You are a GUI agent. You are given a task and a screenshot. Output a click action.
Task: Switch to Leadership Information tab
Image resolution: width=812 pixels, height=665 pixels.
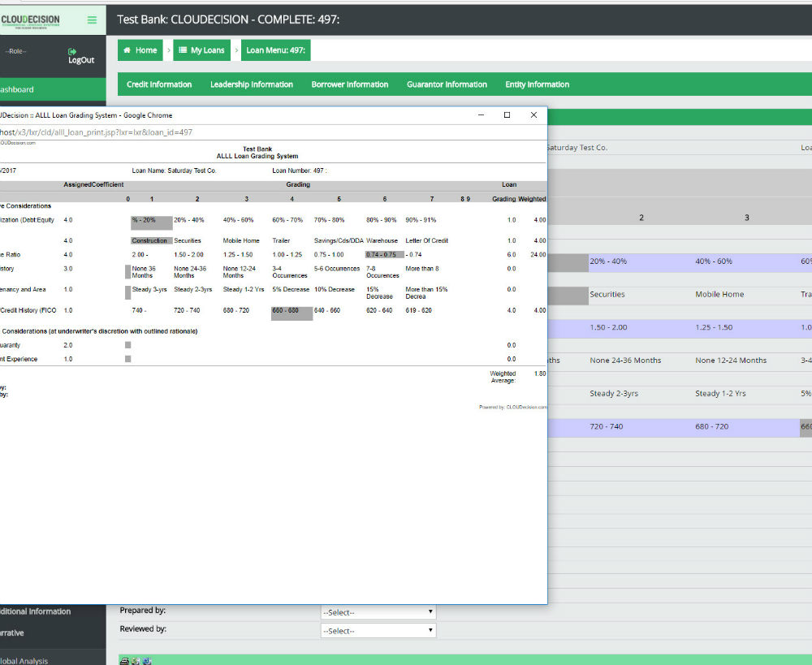[x=252, y=84]
